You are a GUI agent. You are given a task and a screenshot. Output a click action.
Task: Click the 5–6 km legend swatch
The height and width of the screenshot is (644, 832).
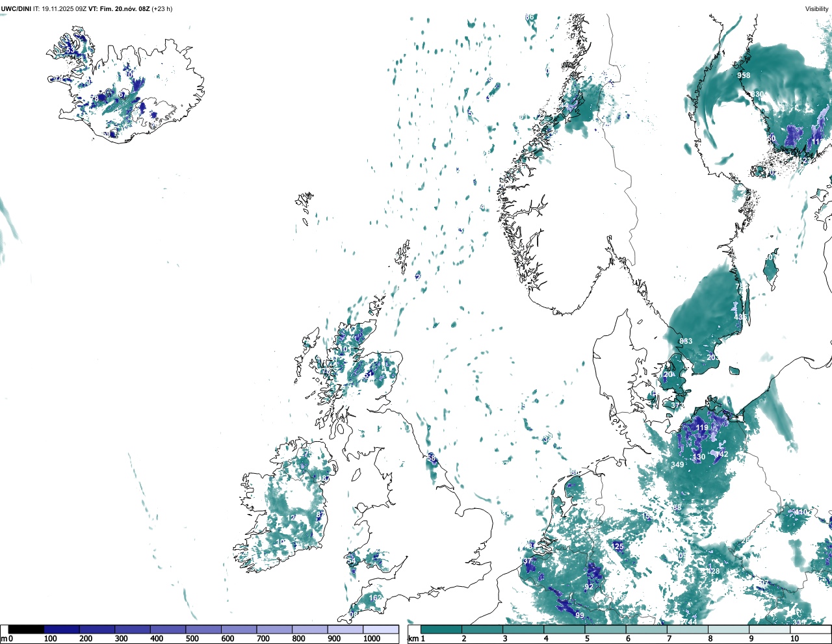click(605, 629)
